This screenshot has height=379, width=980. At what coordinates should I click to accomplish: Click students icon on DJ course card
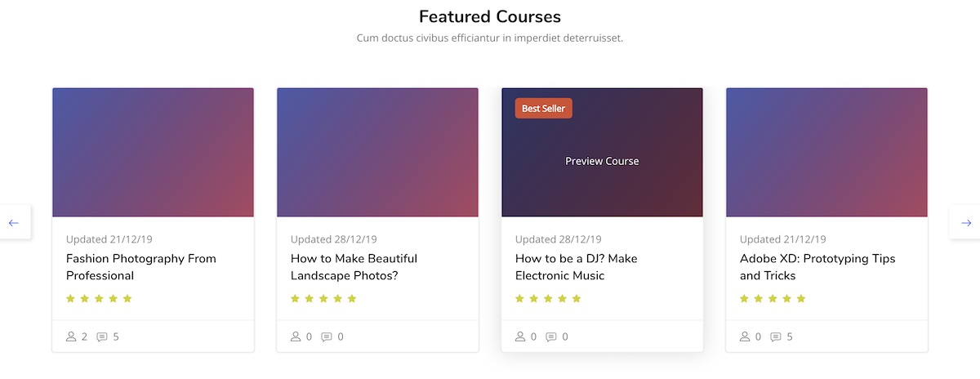[520, 337]
